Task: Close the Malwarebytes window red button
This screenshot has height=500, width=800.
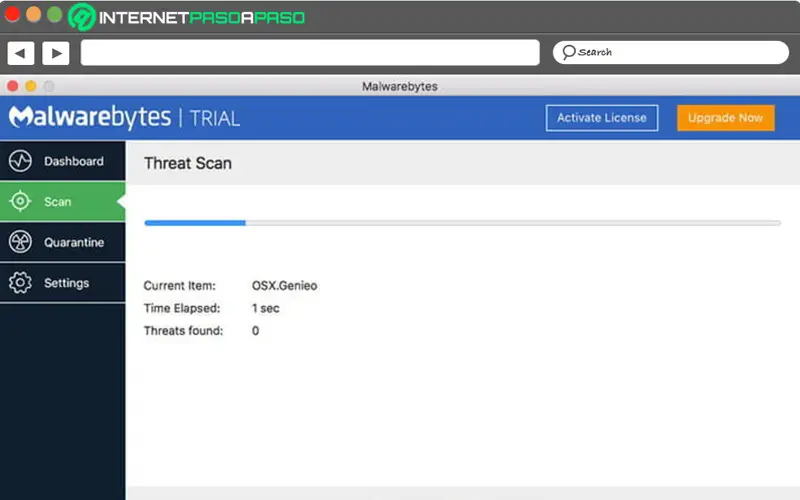Action: click(x=13, y=86)
